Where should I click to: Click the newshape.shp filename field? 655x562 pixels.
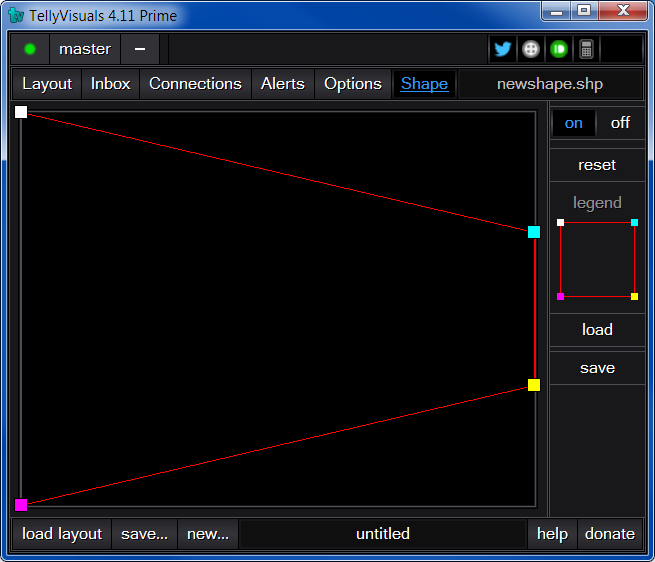pyautogui.click(x=550, y=84)
